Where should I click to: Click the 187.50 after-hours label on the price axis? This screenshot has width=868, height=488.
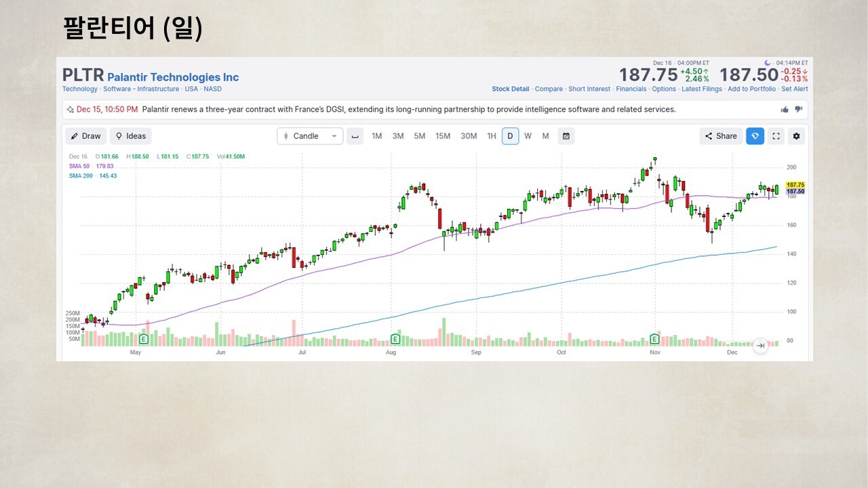click(x=795, y=192)
